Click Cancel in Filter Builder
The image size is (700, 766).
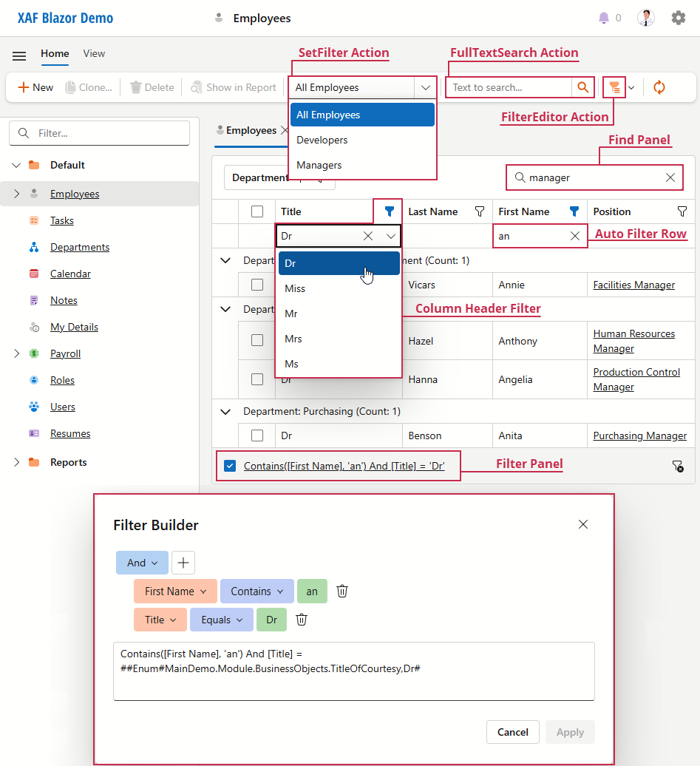pyautogui.click(x=512, y=732)
